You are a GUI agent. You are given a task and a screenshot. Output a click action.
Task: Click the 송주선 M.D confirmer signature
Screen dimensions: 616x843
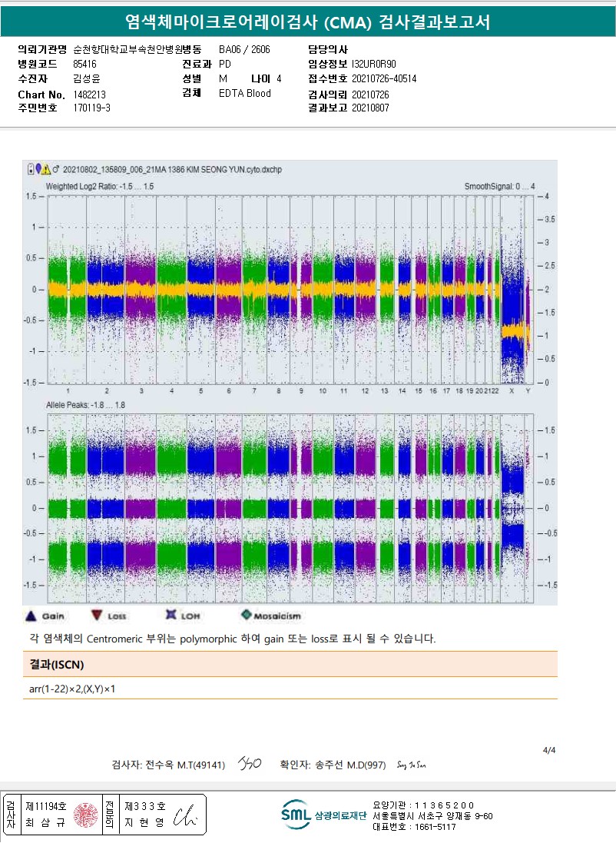click(411, 765)
